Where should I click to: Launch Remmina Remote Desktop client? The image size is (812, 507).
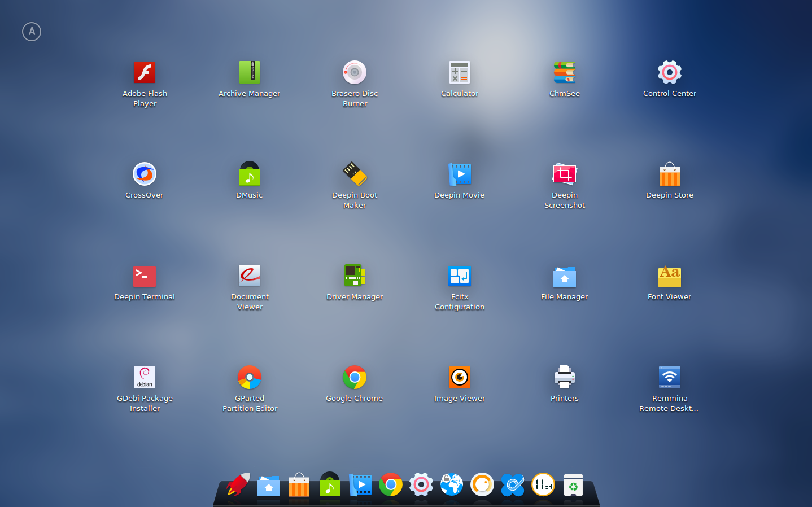click(x=670, y=378)
